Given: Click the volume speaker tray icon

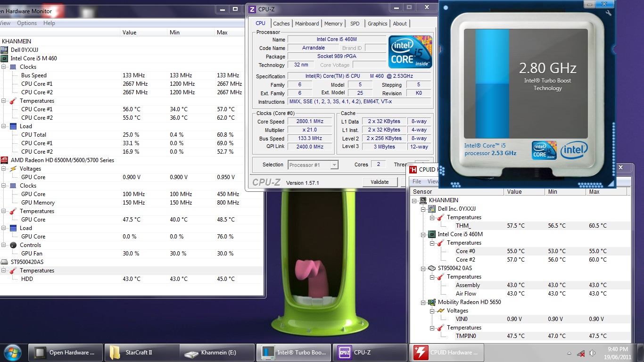Looking at the screenshot, I should pos(592,353).
